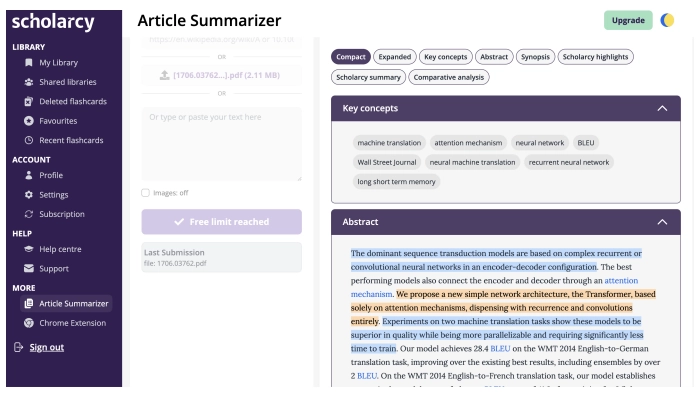The width and height of the screenshot is (700, 400).
Task: Select the machine translation concept tag
Action: (x=389, y=143)
